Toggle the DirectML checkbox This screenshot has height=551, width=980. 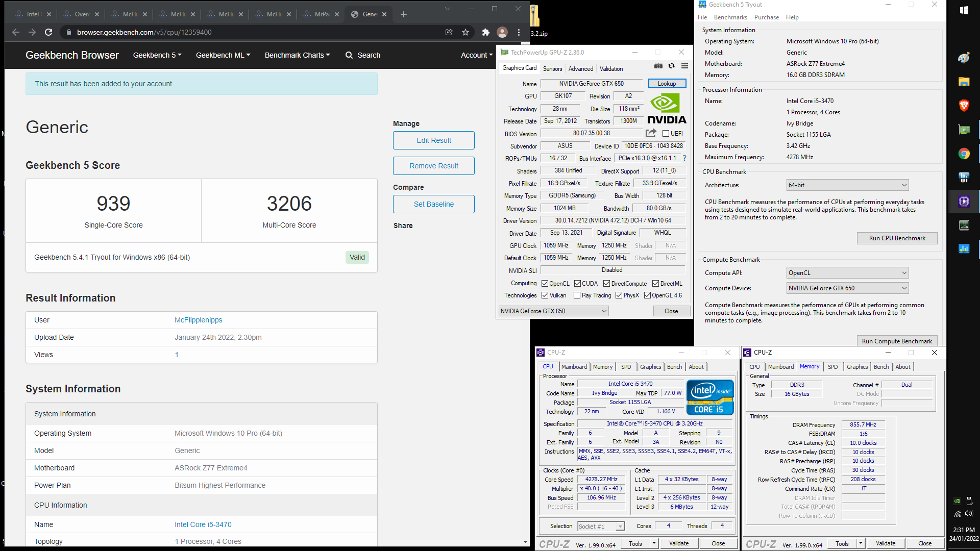pos(655,284)
